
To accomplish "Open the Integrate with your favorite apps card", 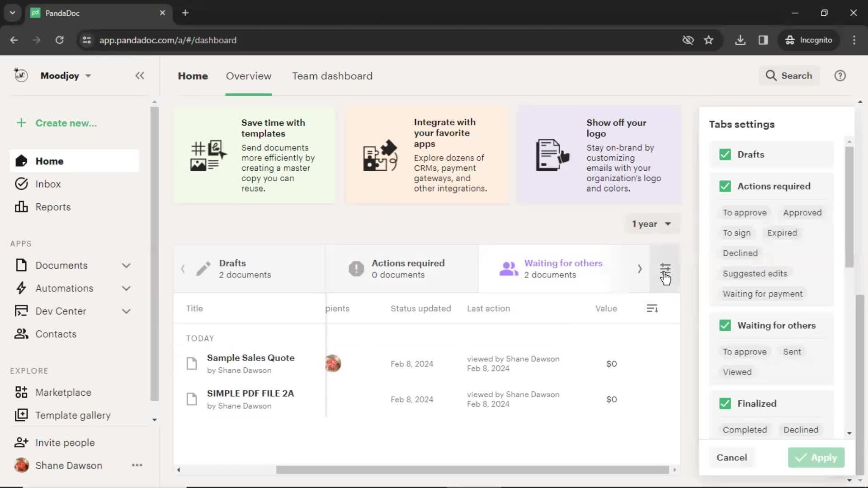I will (x=427, y=155).
